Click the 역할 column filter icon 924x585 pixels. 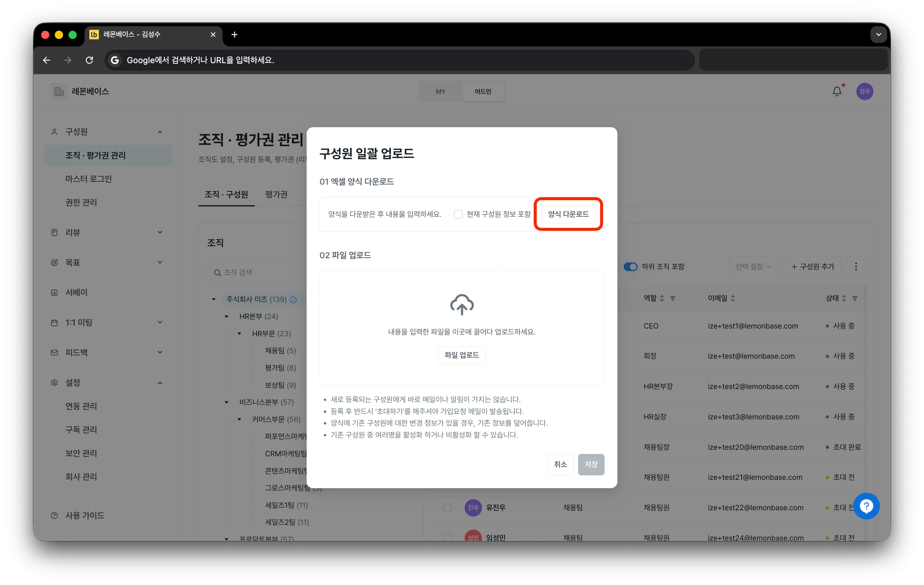673,298
